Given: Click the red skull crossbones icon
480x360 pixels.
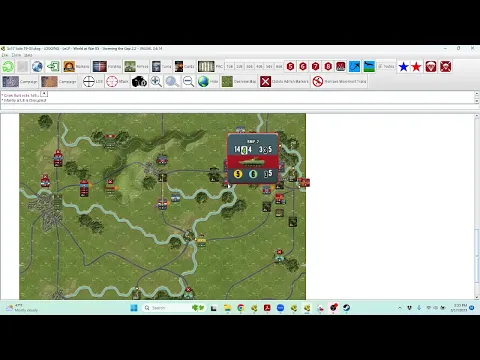Looking at the screenshot, I should [x=445, y=67].
